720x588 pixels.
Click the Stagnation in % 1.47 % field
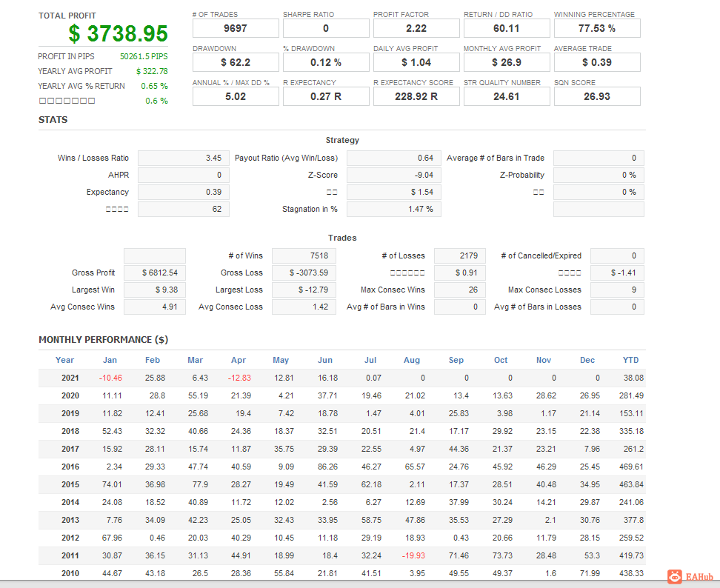point(393,209)
